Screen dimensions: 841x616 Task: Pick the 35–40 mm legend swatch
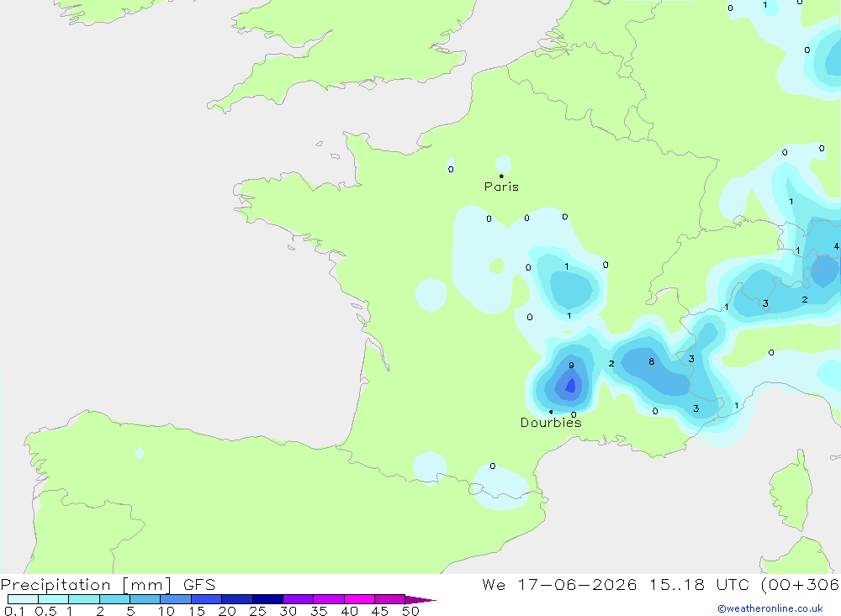click(329, 599)
